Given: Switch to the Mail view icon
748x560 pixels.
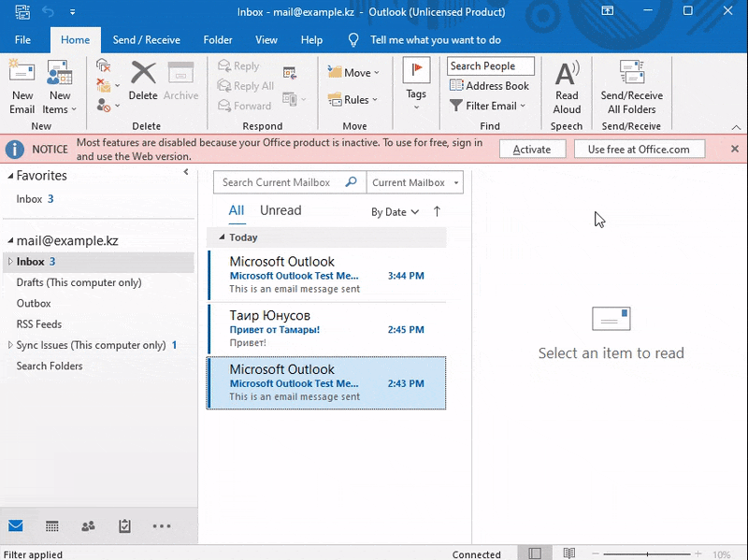Looking at the screenshot, I should click(x=16, y=526).
